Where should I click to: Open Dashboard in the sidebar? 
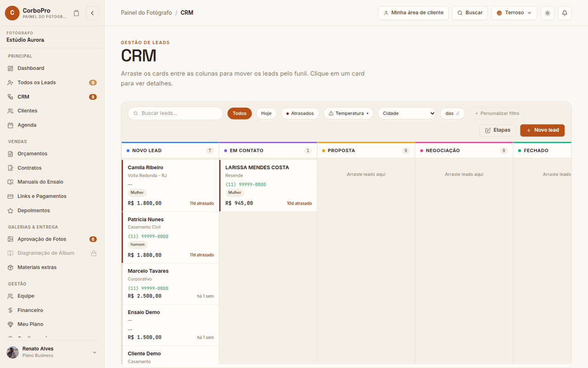pyautogui.click(x=52, y=68)
